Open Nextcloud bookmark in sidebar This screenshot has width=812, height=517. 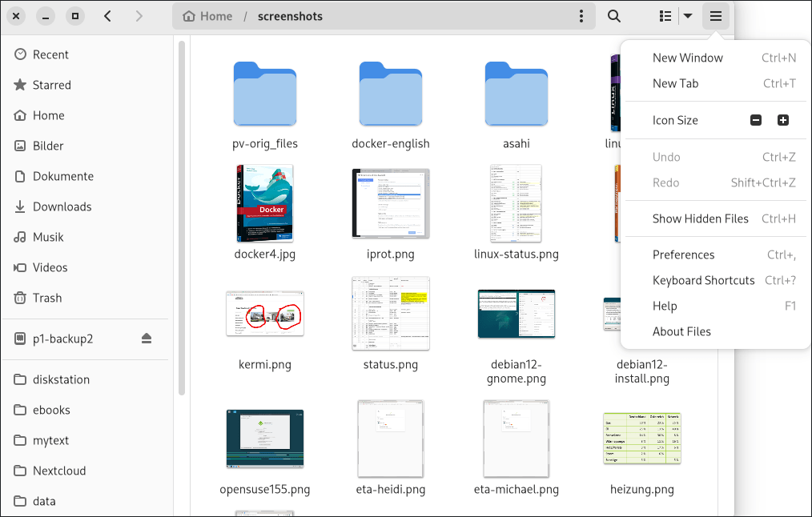coord(87,471)
